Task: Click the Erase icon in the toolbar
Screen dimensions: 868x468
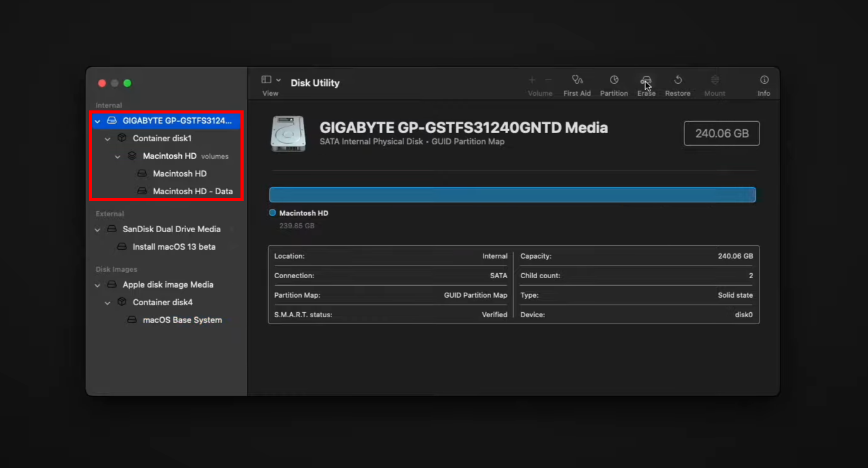Action: [646, 84]
